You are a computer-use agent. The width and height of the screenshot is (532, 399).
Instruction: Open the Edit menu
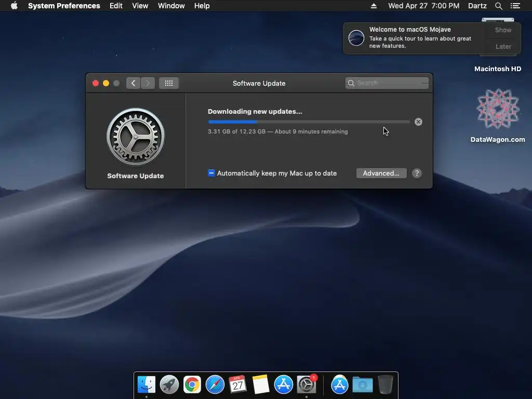pyautogui.click(x=116, y=6)
